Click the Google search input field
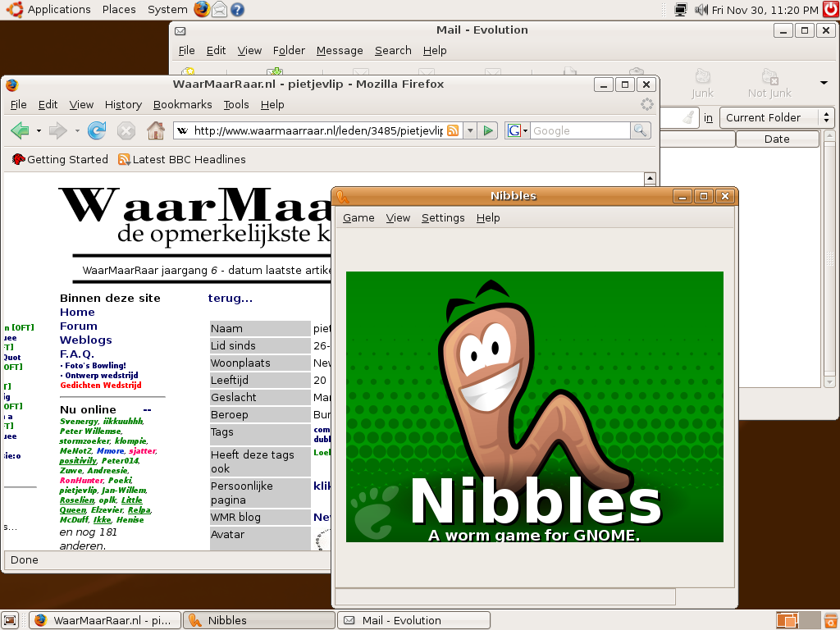Viewport: 840px width, 630px height. coord(579,130)
